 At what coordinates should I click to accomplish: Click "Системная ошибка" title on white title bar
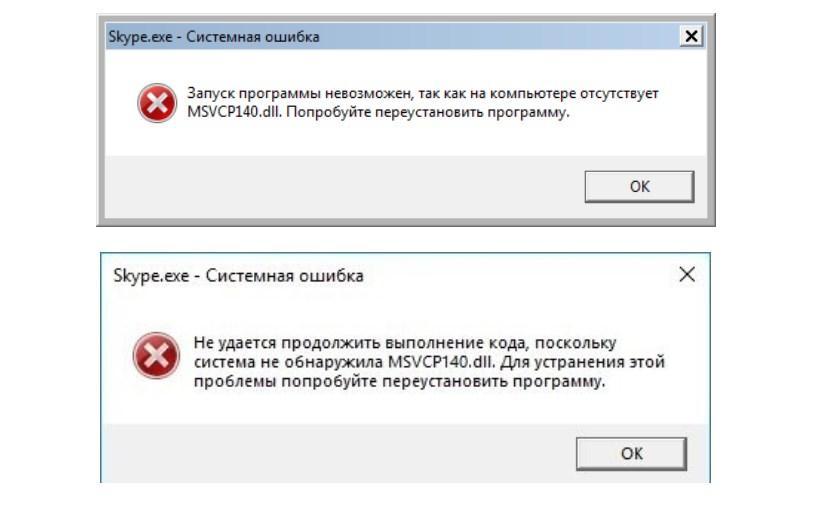(284, 276)
